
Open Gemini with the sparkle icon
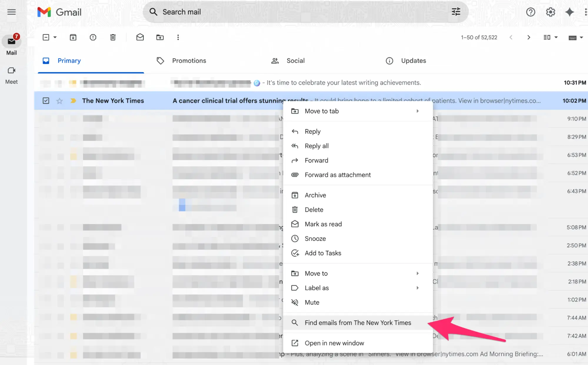tap(569, 12)
